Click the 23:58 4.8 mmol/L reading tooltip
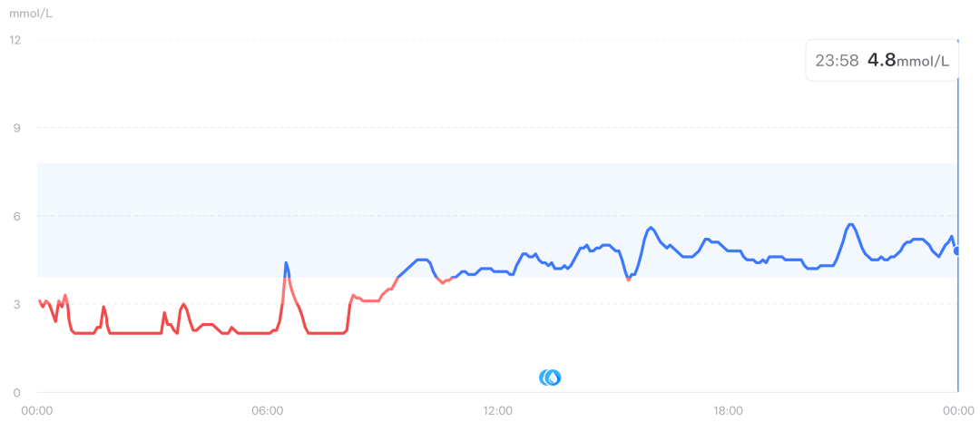 [x=881, y=61]
